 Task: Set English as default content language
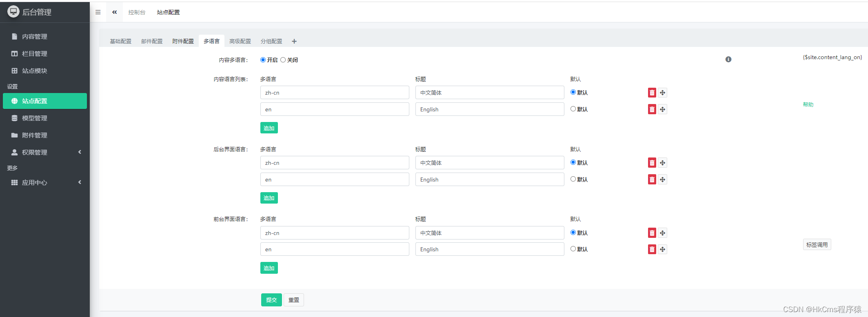[573, 109]
